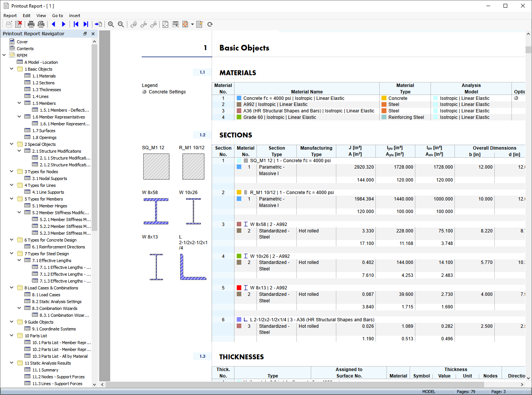This screenshot has height=395, width=532.
Task: Click the Print icon in the toolbar
Action: pyautogui.click(x=31, y=24)
